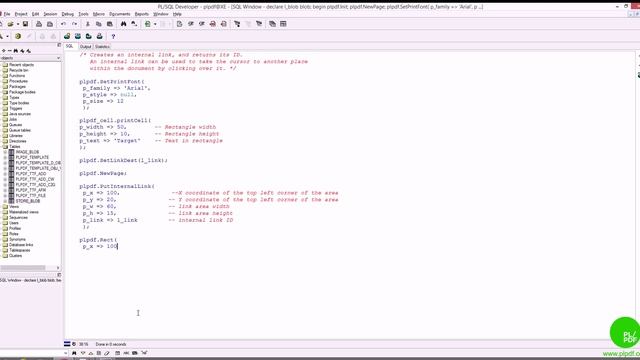
Task: Expand the PLPDF_TTF_FILE table node
Action: (x=5, y=196)
